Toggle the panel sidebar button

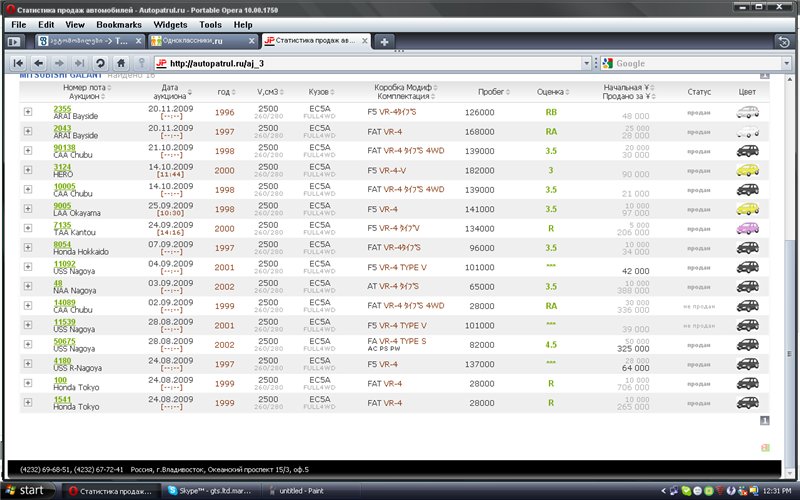point(14,41)
